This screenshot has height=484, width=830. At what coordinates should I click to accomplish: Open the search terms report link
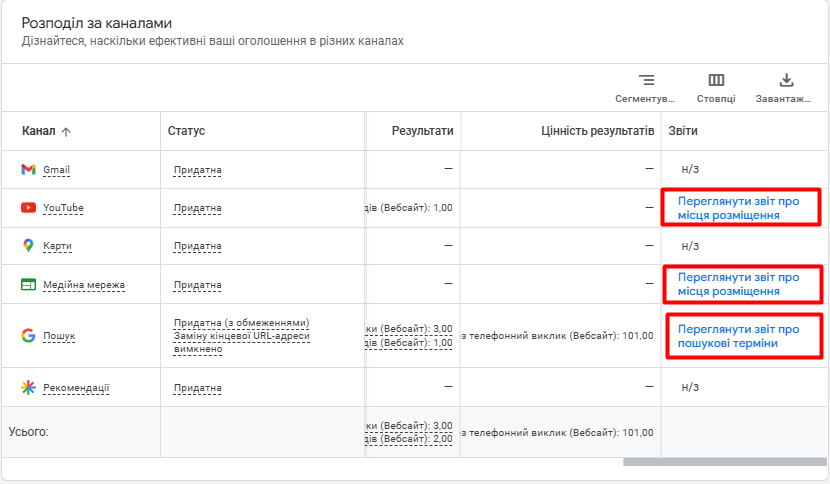point(738,336)
